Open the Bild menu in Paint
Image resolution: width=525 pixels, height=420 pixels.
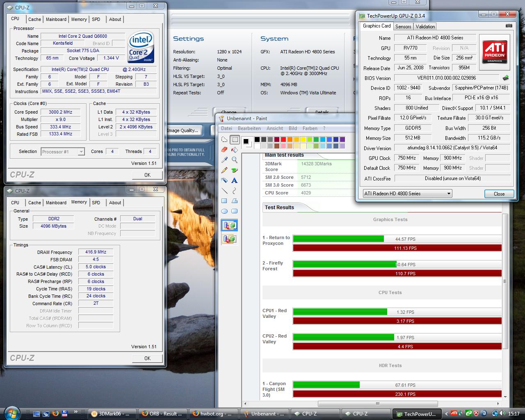tap(293, 128)
